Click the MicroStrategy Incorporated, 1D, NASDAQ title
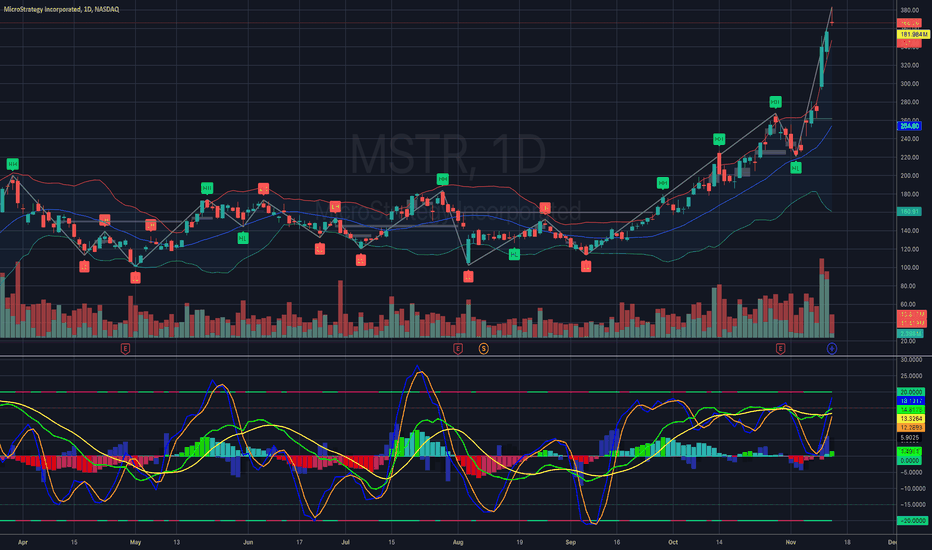The width and height of the screenshot is (932, 550). pos(61,10)
